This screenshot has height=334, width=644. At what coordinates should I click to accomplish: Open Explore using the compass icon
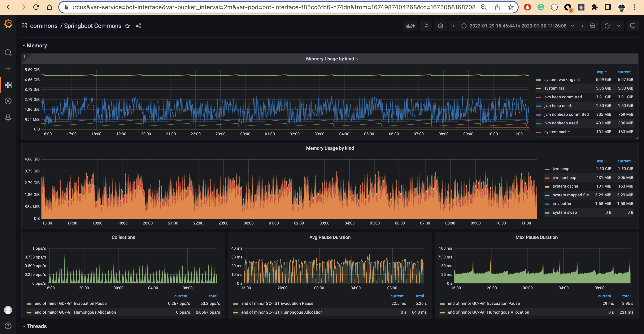pyautogui.click(x=8, y=101)
